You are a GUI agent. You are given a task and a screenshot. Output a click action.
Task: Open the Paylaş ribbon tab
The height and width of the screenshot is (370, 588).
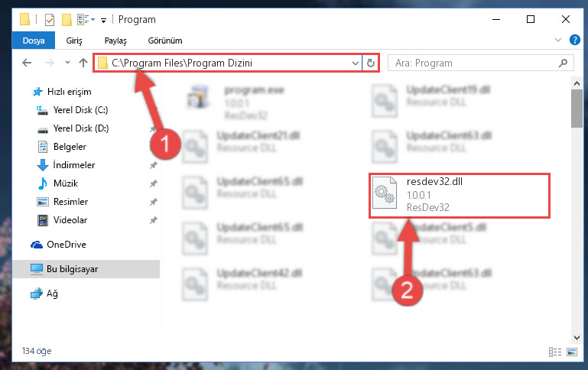[x=115, y=41]
